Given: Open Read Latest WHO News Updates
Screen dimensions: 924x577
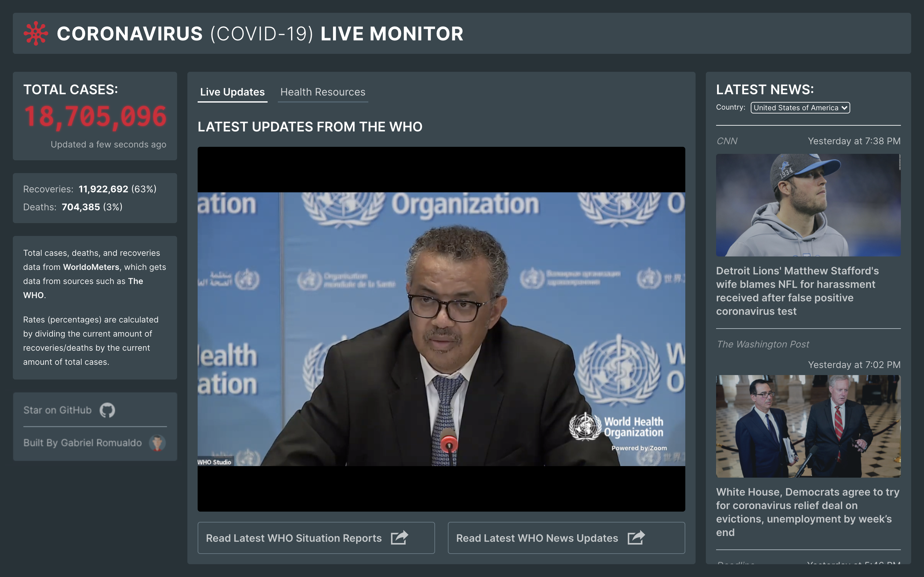Looking at the screenshot, I should click(537, 538).
